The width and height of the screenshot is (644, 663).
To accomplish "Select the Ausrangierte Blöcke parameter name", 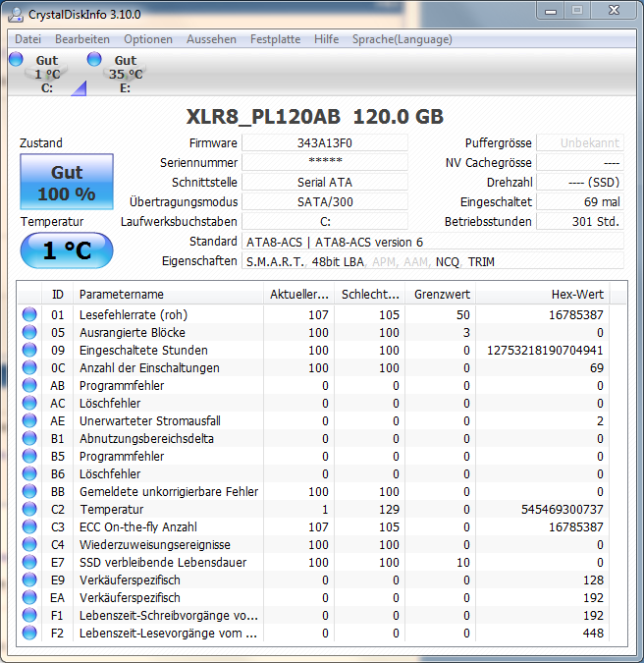I will click(x=133, y=333).
